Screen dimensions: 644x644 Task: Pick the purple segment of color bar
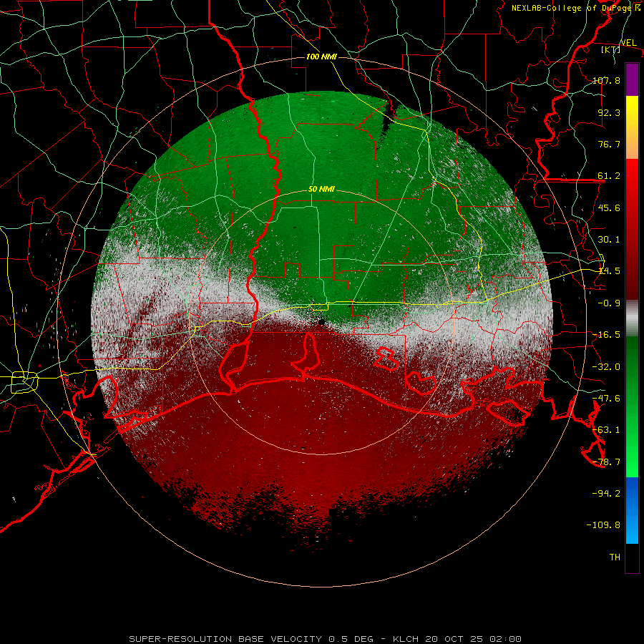tap(632, 79)
